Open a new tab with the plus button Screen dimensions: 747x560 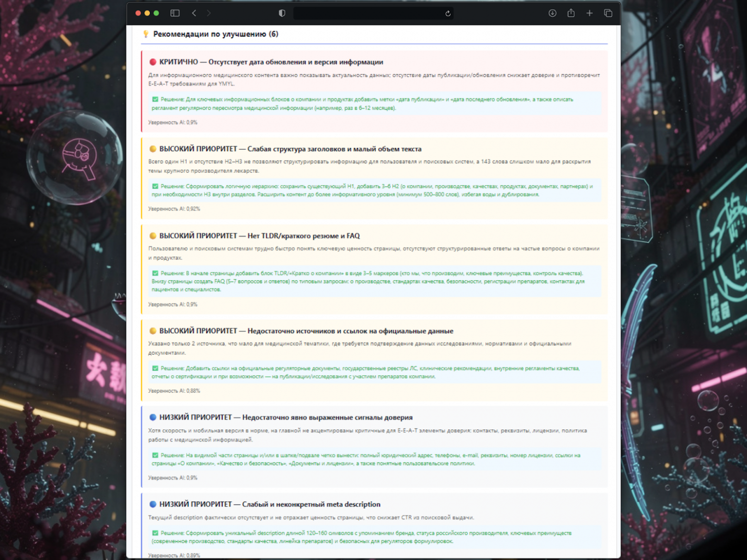[x=589, y=13]
